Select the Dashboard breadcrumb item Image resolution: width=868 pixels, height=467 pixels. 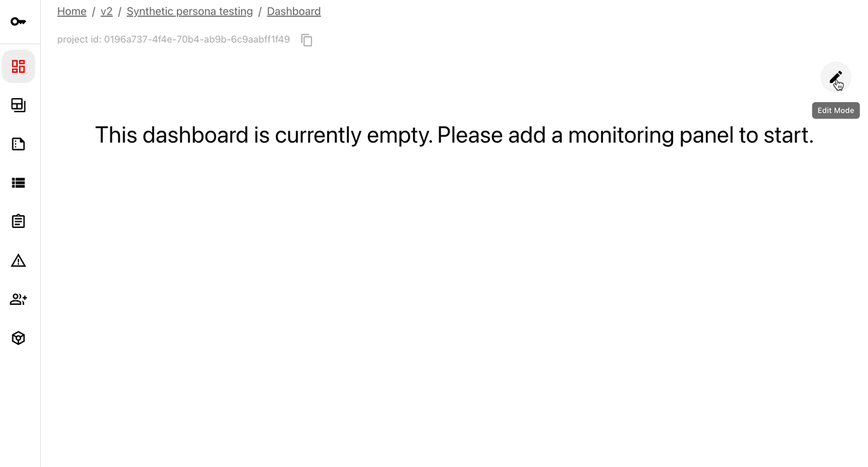[x=294, y=11]
